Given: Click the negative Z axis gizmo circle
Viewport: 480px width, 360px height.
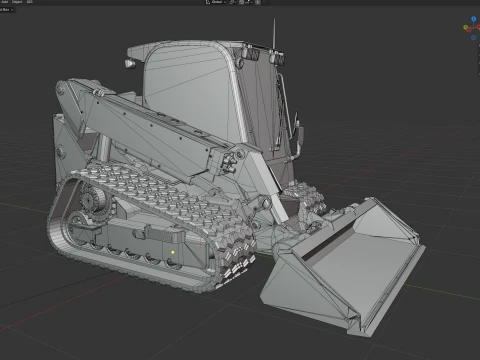Looking at the screenshot, I should 473,37.
